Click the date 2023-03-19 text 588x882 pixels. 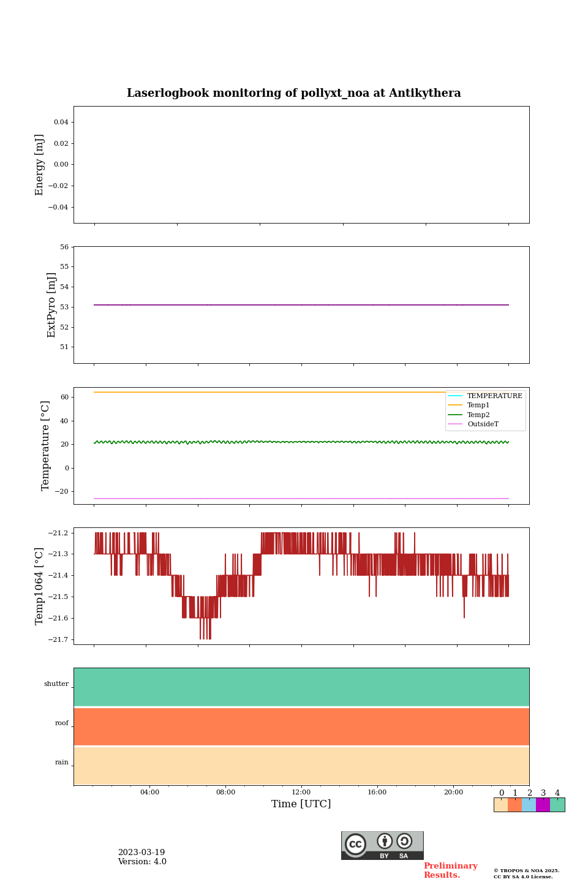pos(141,853)
